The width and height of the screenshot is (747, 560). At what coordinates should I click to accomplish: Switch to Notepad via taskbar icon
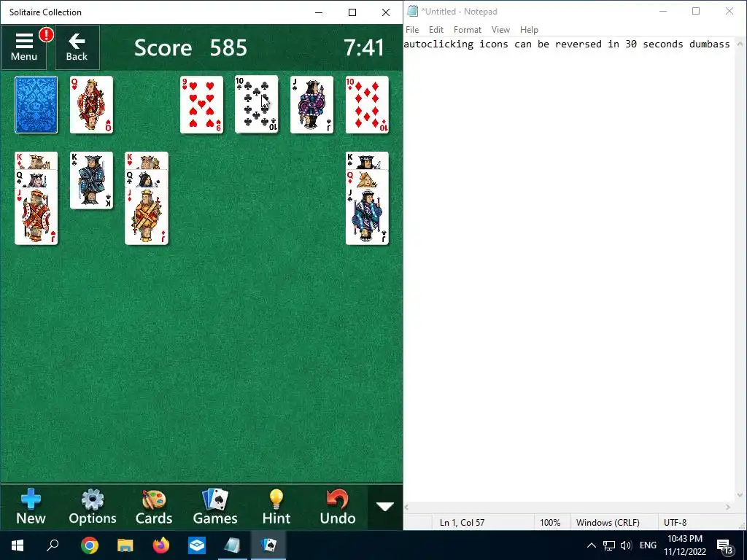[233, 545]
